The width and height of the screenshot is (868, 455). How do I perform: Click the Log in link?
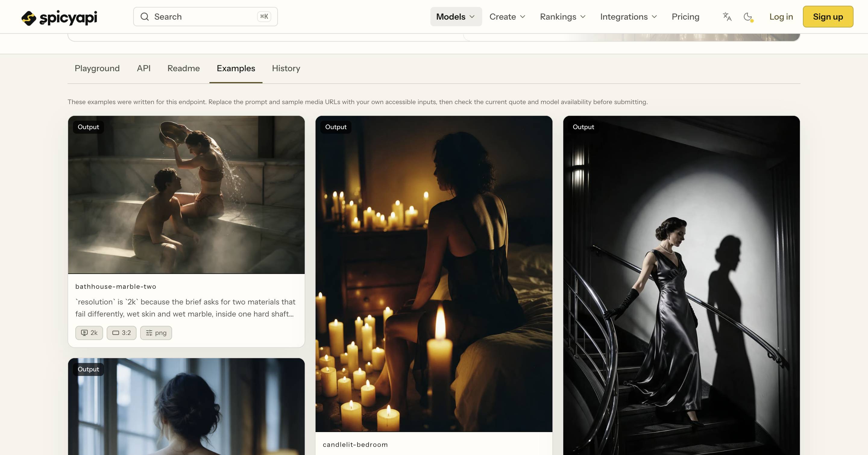pyautogui.click(x=781, y=17)
